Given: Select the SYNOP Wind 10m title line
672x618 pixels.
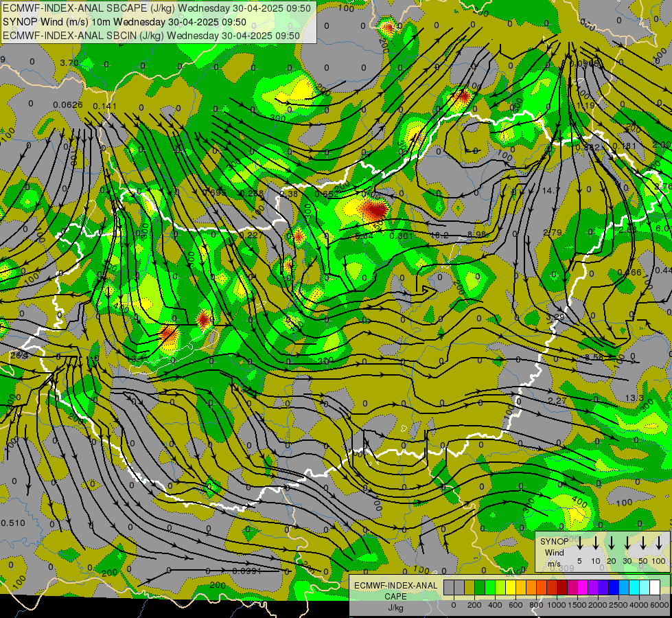Looking at the screenshot, I should tap(124, 22).
